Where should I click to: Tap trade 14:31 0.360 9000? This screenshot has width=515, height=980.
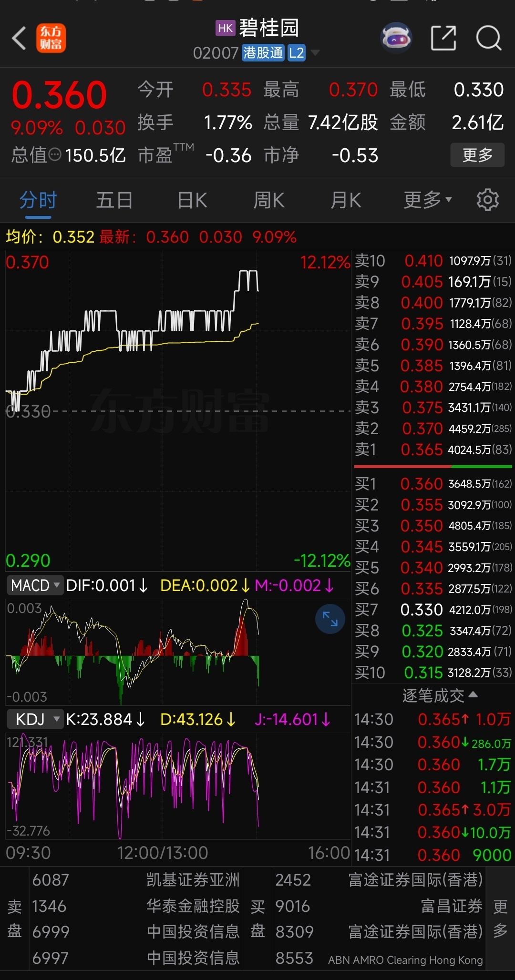(x=433, y=855)
